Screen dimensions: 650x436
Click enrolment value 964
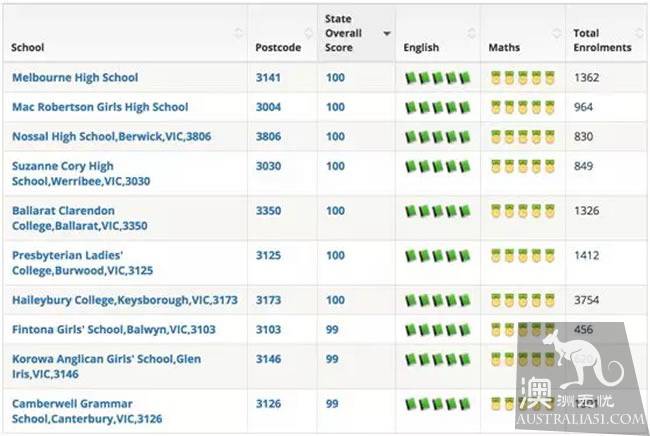(583, 107)
